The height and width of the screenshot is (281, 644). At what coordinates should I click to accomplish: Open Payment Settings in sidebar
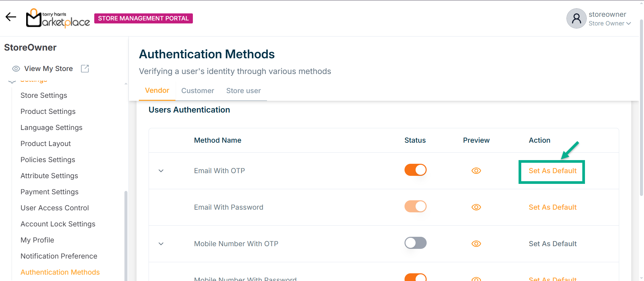click(x=49, y=192)
